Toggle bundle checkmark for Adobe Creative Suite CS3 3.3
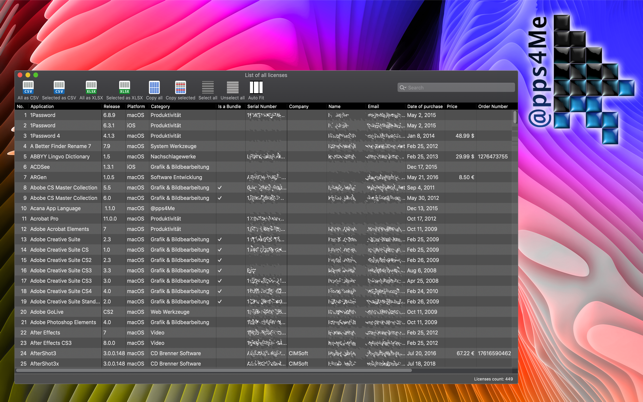The width and height of the screenshot is (643, 402). [220, 270]
